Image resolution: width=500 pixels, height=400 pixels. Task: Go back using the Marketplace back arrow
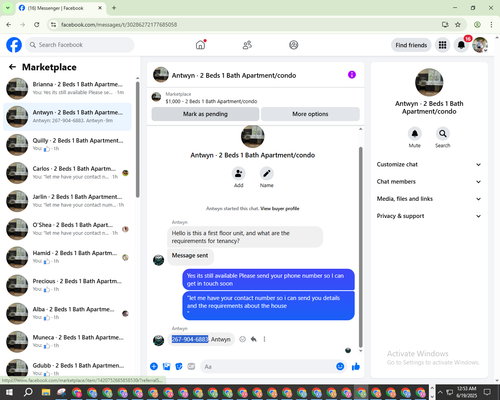coord(12,67)
